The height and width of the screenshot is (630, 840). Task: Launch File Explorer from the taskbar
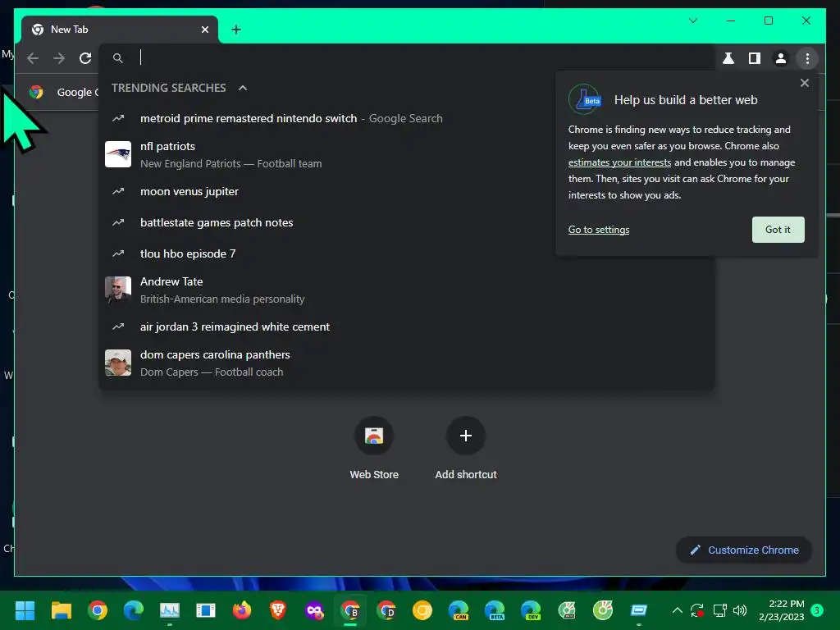pyautogui.click(x=61, y=610)
